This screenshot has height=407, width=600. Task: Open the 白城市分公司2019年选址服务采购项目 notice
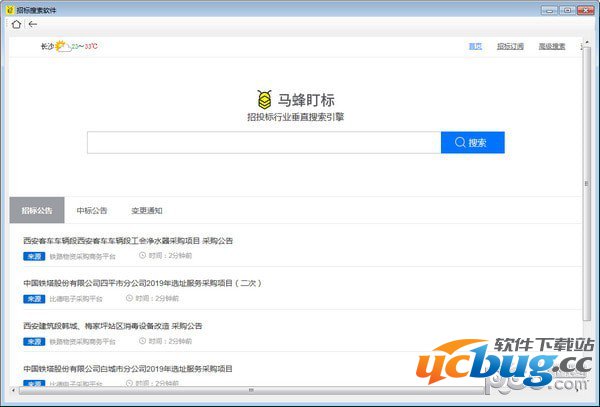pos(128,369)
